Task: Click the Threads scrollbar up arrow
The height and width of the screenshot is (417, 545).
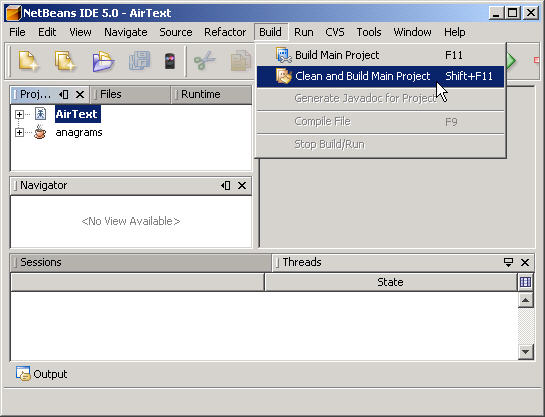Action: pyautogui.click(x=525, y=300)
